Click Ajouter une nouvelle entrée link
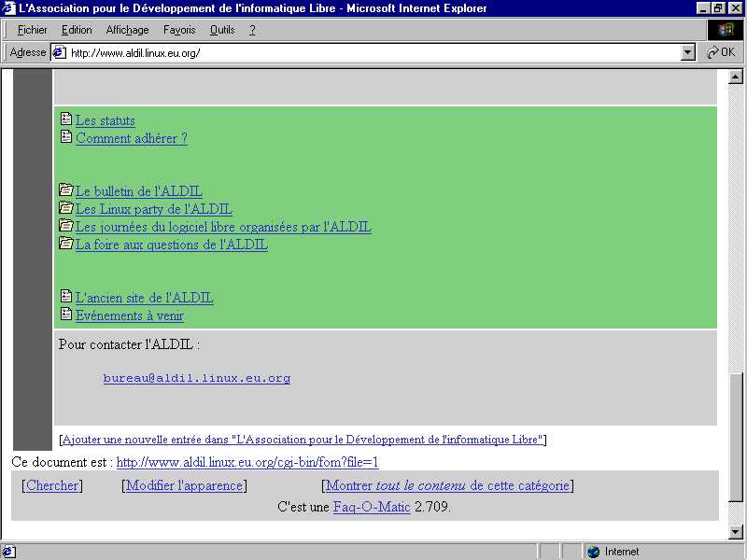 tap(303, 440)
